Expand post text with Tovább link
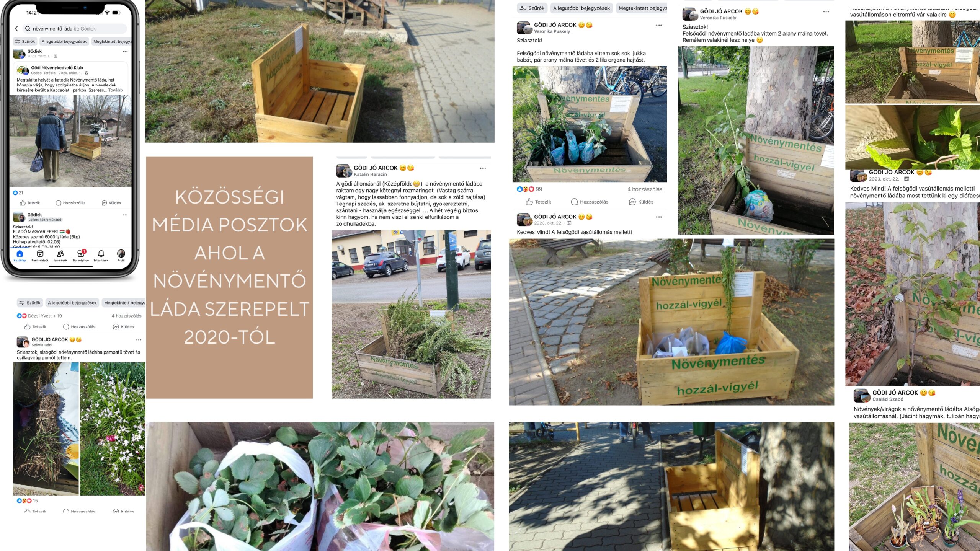980x551 pixels. [x=115, y=90]
